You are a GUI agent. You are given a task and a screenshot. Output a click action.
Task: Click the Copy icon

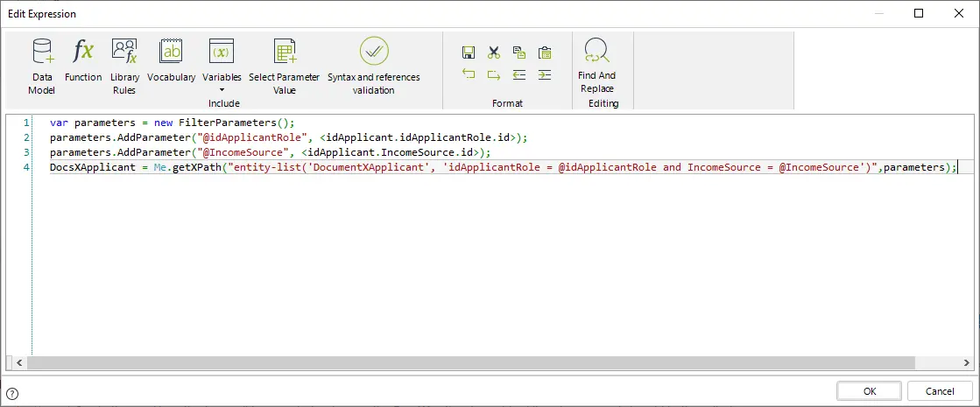click(x=519, y=53)
